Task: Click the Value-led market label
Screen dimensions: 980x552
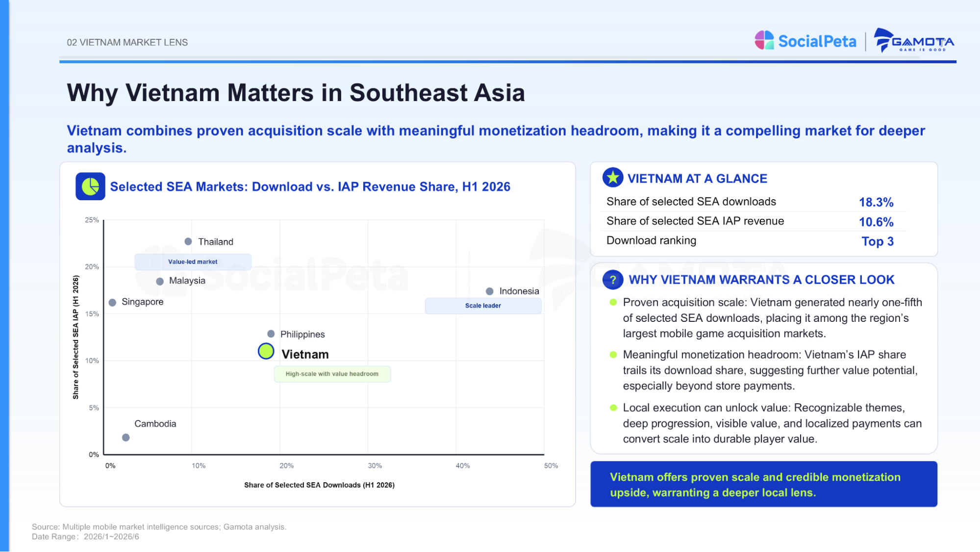Action: click(193, 262)
